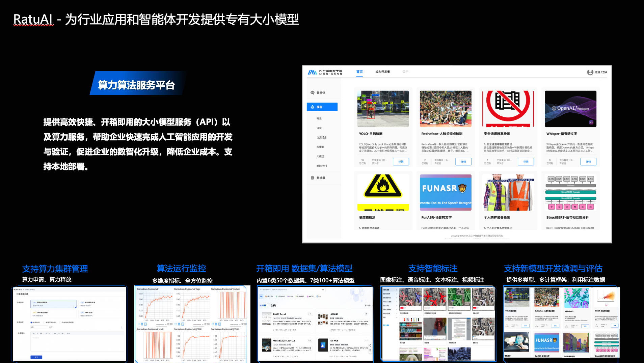This screenshot has width=644, height=363.
Task: Open the Retinaface crowd photo thumbnail
Action: click(x=446, y=109)
